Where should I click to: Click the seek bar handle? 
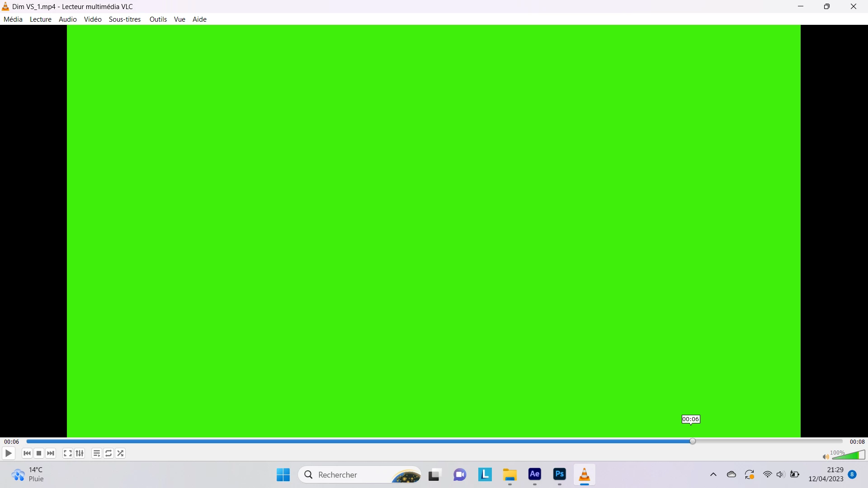[693, 441]
